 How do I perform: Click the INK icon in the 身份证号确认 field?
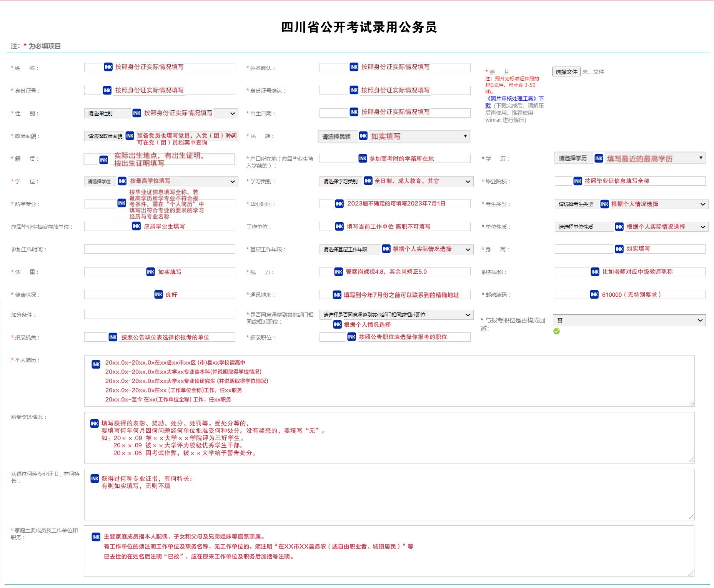(354, 90)
